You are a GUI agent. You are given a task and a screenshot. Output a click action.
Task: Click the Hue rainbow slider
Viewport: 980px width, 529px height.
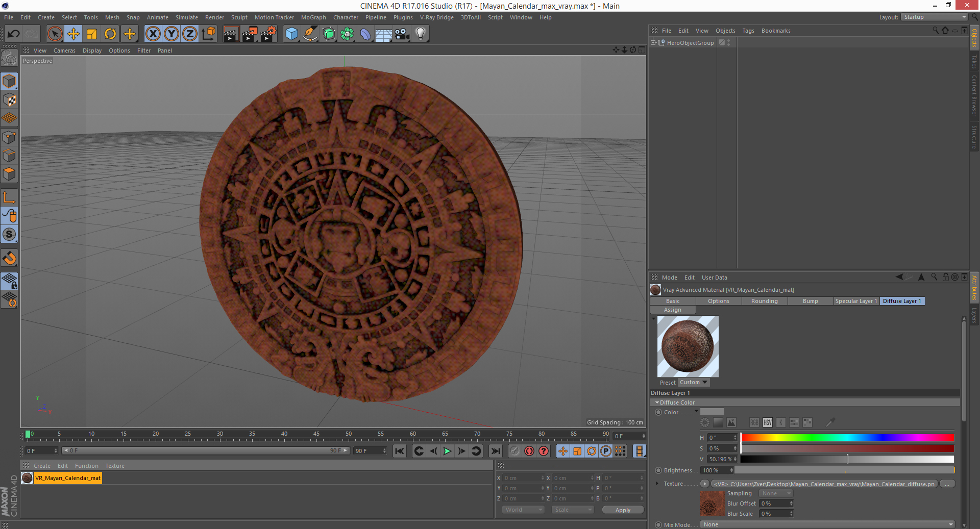point(847,438)
